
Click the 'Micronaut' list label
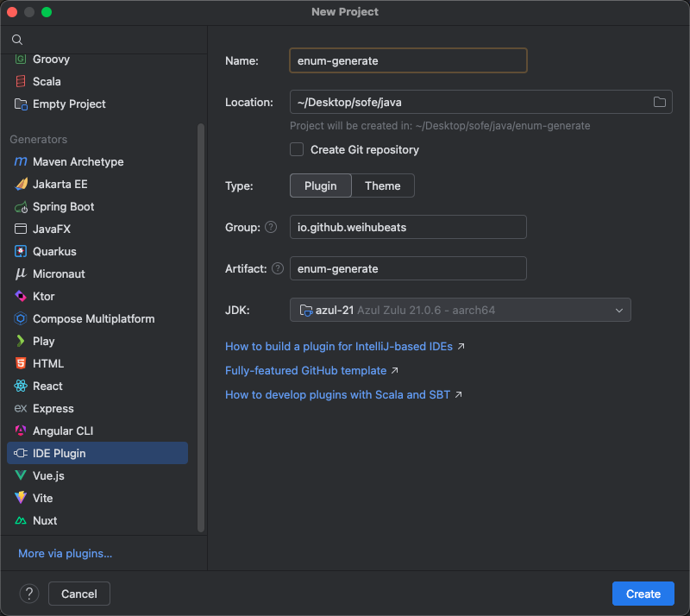(59, 273)
